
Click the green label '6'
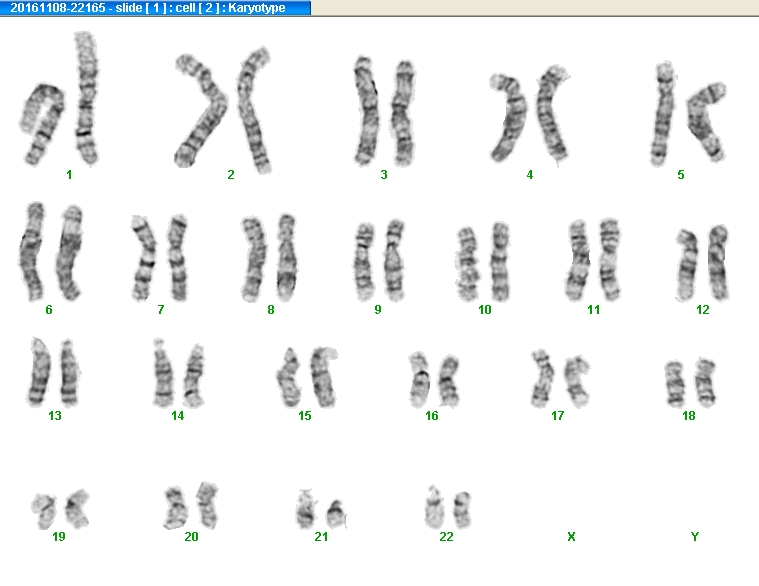coord(49,310)
